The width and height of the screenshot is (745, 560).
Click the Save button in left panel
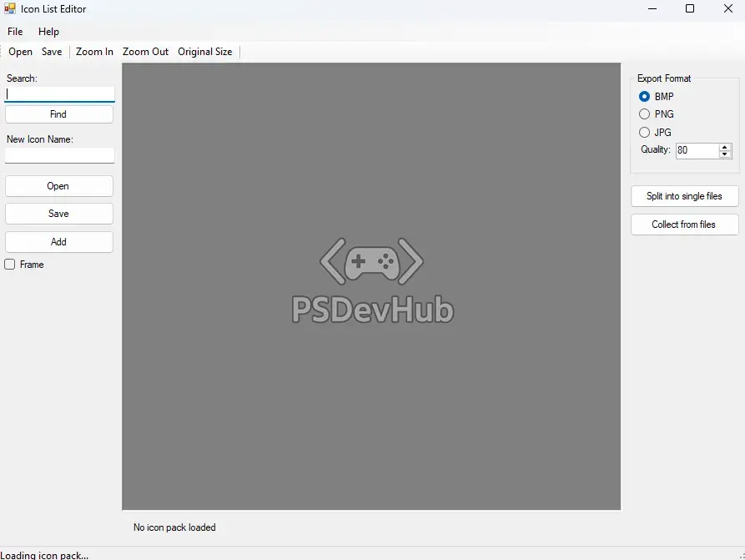coord(59,214)
